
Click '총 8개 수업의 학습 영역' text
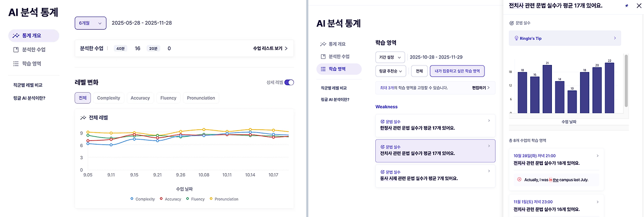coord(528,140)
